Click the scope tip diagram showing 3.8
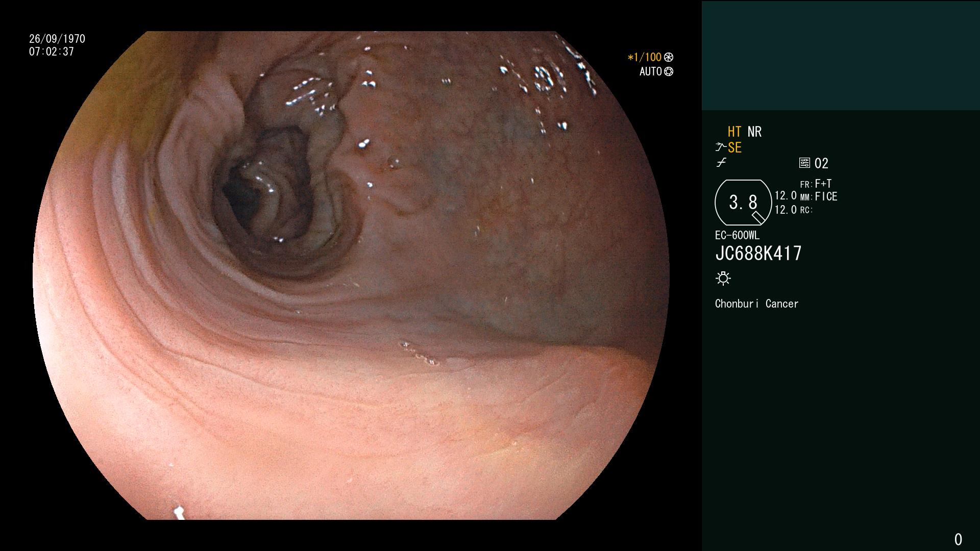This screenshot has width=980, height=551. coord(743,203)
